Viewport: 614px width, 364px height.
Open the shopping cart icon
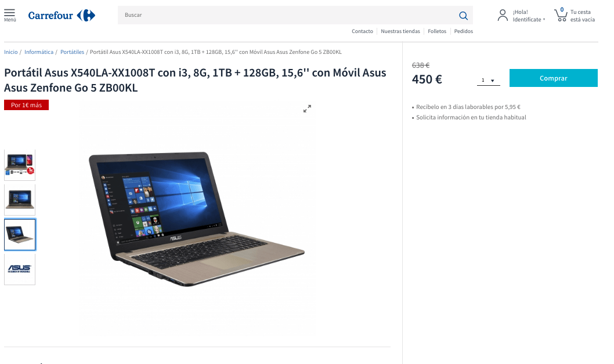[561, 15]
